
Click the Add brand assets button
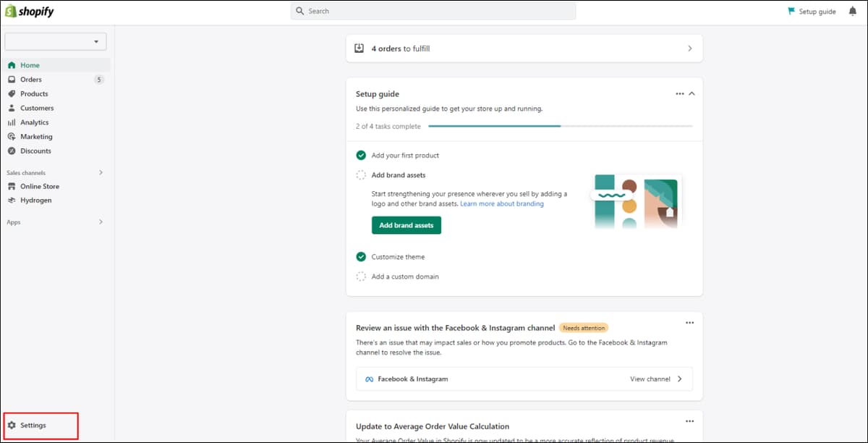click(407, 225)
